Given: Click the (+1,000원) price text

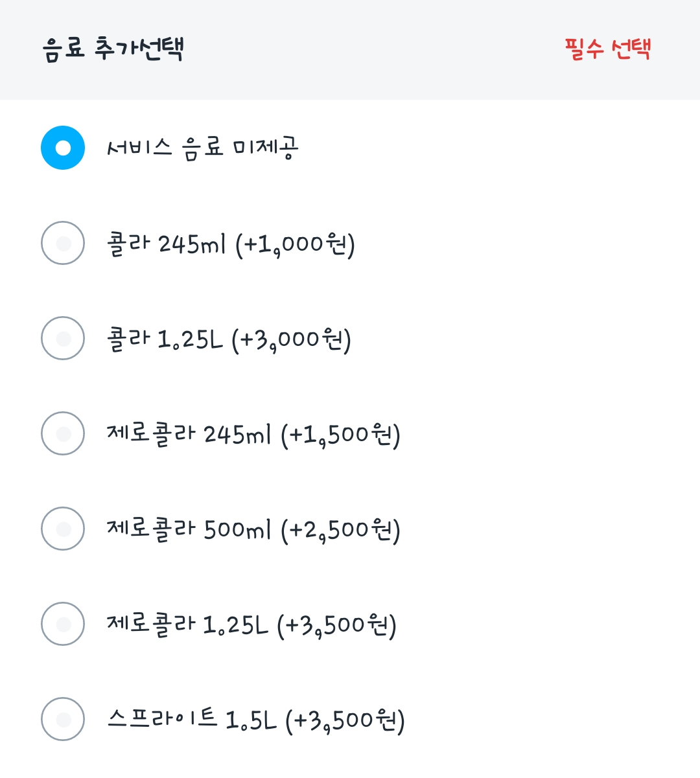Looking at the screenshot, I should pyautogui.click(x=295, y=244).
